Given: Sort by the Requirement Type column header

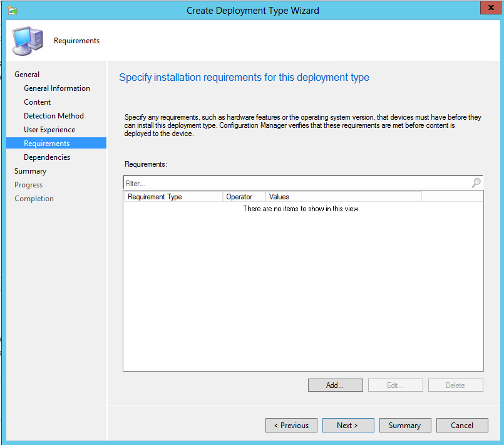Looking at the screenshot, I should 173,197.
